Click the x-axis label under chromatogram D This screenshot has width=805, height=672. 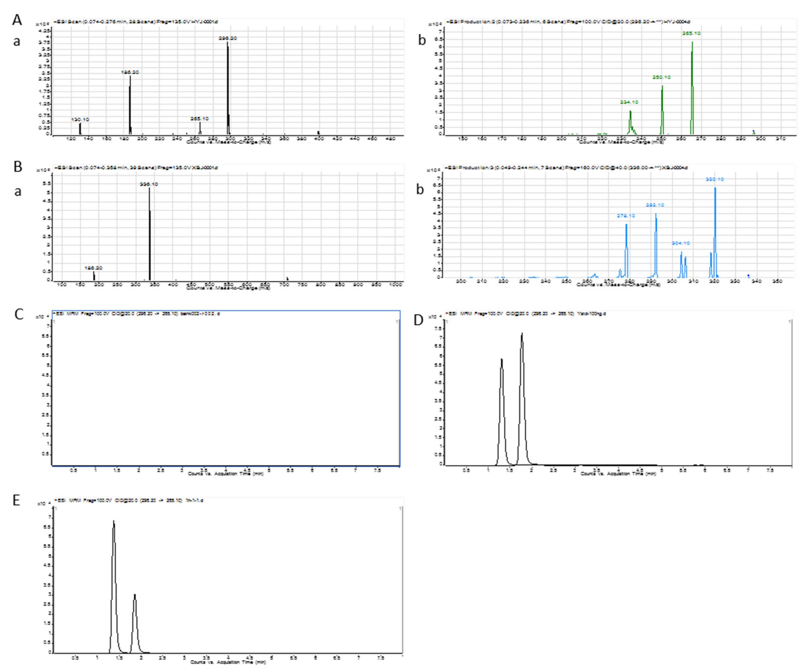(618, 474)
